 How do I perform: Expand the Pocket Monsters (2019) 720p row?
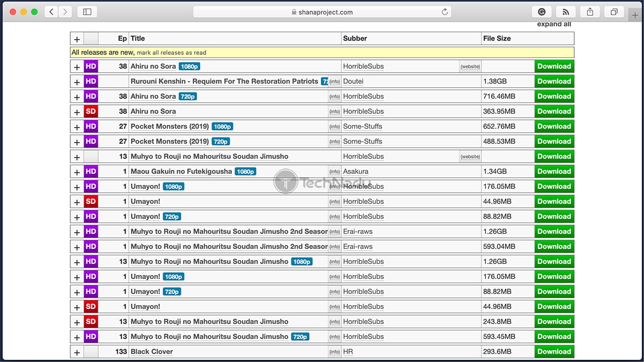[77, 142]
